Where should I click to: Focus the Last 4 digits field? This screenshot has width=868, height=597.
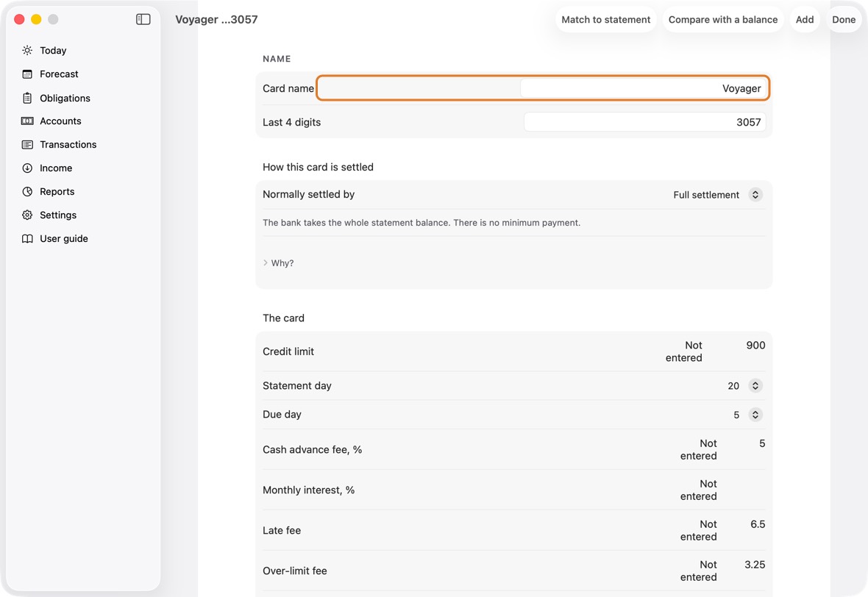[x=645, y=122]
